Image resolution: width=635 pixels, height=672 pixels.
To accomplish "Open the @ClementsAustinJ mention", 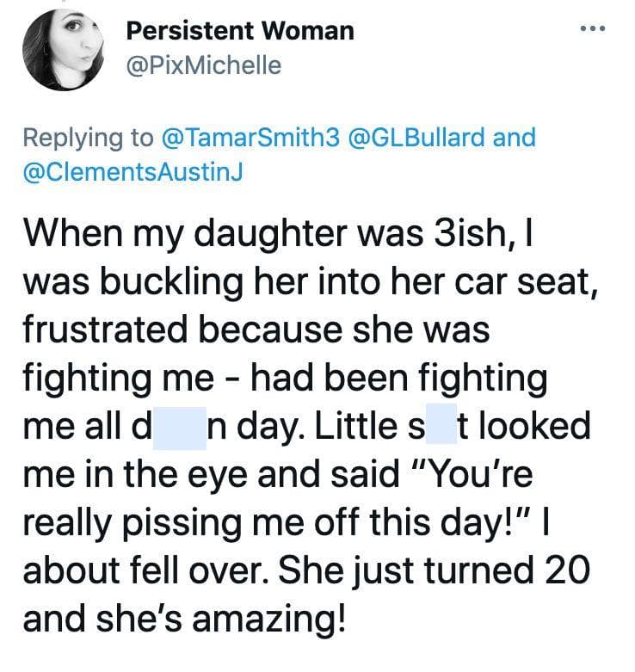I will (x=133, y=171).
